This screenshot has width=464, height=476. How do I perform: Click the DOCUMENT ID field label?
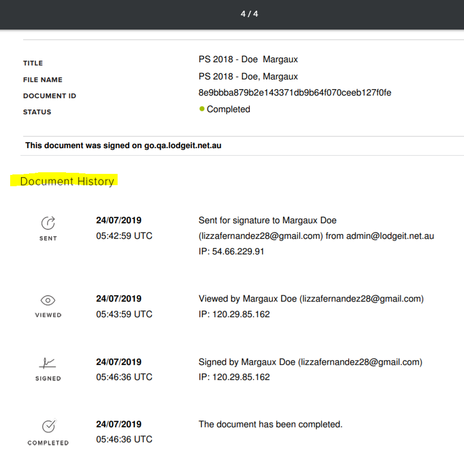pos(49,96)
